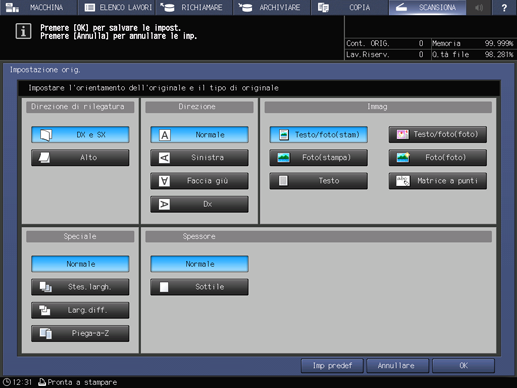The width and height of the screenshot is (517, 388).
Task: Set Speciale option to Normale
Action: pos(80,264)
